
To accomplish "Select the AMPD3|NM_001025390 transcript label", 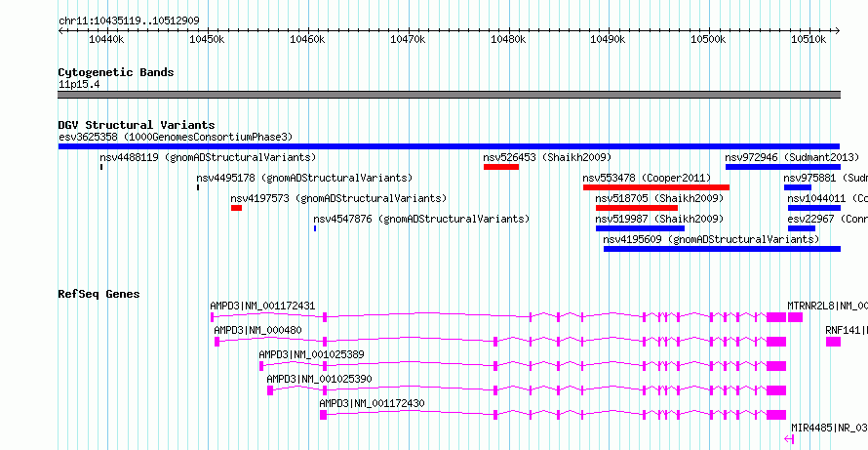I will (x=320, y=379).
